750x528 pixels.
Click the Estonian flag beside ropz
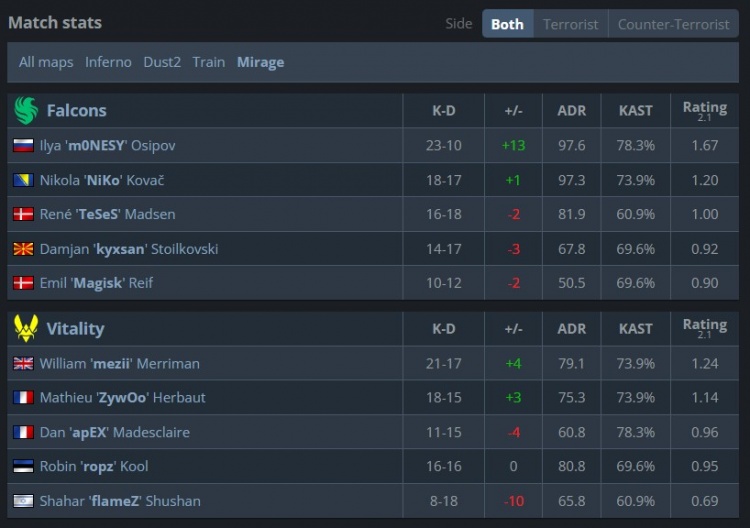tap(23, 467)
